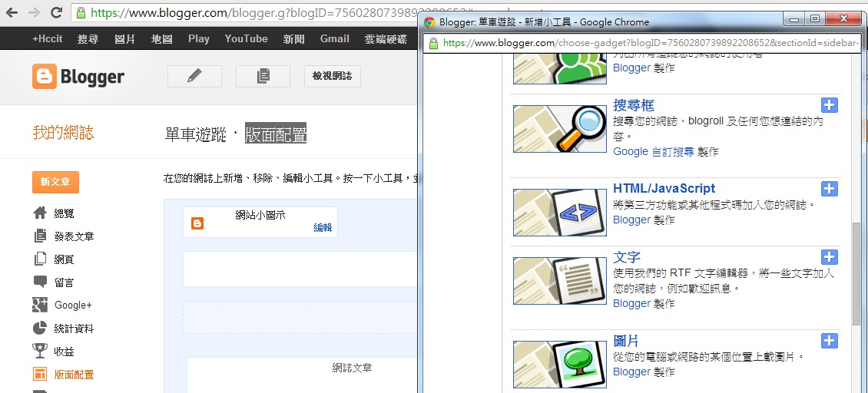Open Gmail in Google bar
Image resolution: width=868 pixels, height=393 pixels.
click(334, 38)
